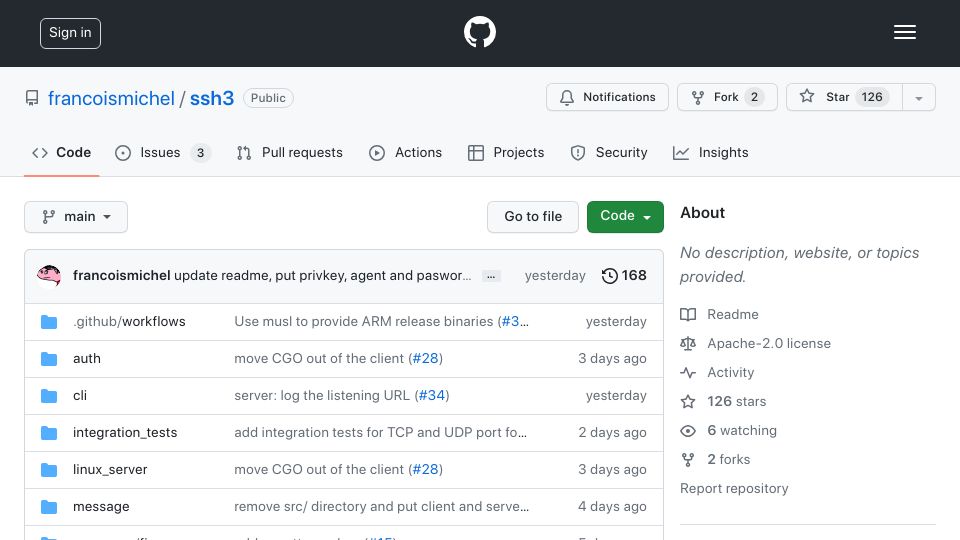The width and height of the screenshot is (960, 540).
Task: Star the ssh3 repository
Action: [844, 97]
